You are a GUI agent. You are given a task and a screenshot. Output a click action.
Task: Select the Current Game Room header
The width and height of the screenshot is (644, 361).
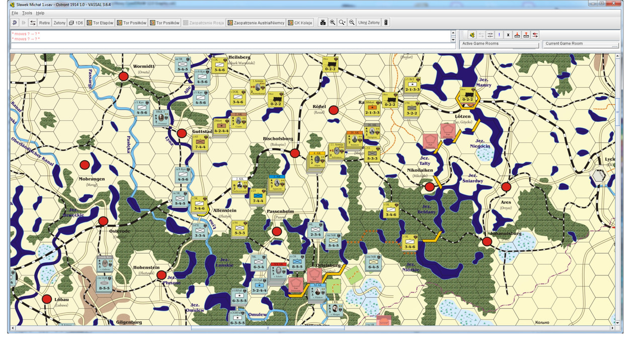pyautogui.click(x=581, y=44)
